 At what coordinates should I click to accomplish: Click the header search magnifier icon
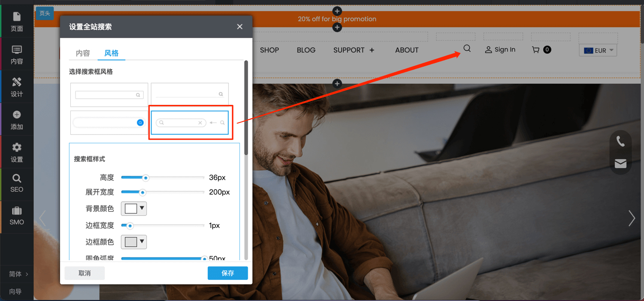[467, 49]
